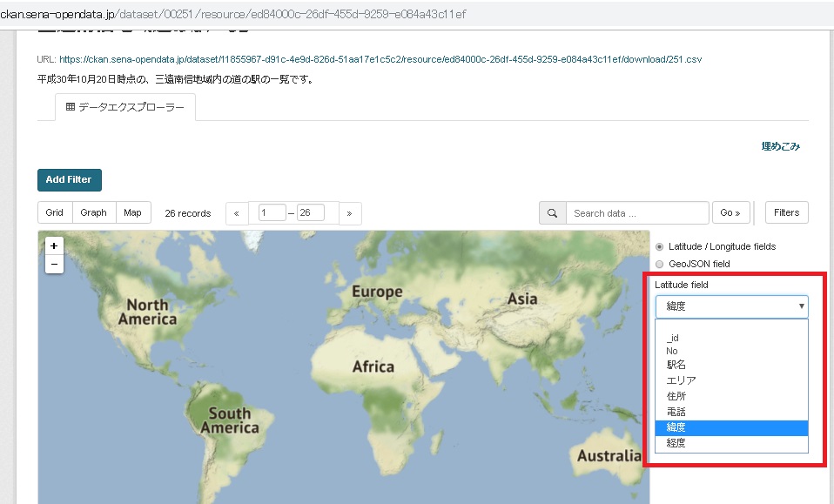Switch to Map view

click(x=132, y=213)
